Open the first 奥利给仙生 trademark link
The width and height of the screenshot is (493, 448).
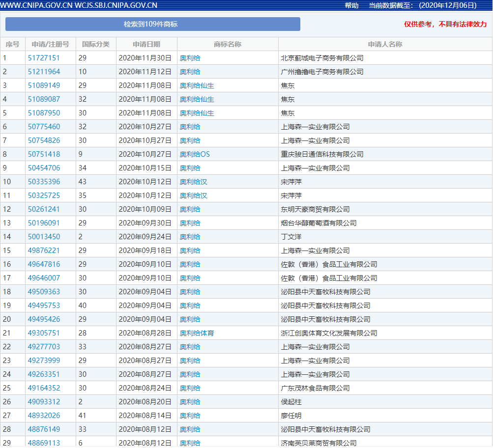click(x=196, y=85)
